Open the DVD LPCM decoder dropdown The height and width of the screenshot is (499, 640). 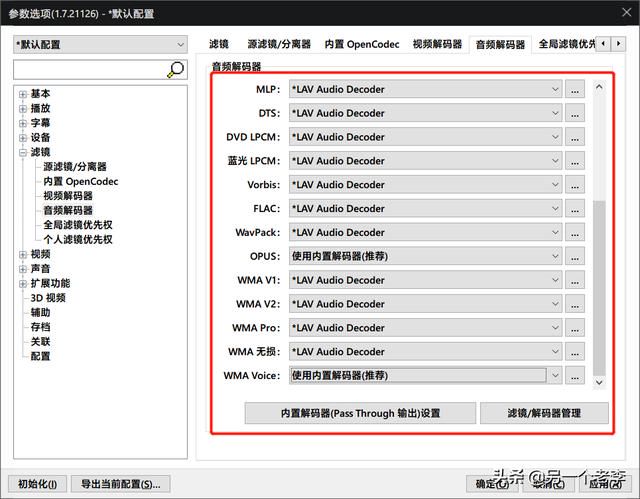[x=425, y=137]
